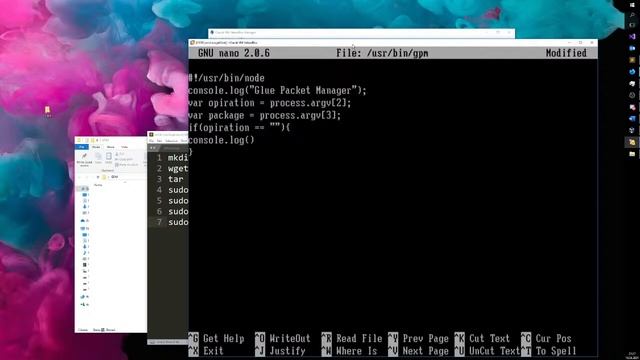Select the OneDrive cloud item in Explorer pane
The height and width of the screenshot is (360, 640).
click(84, 220)
